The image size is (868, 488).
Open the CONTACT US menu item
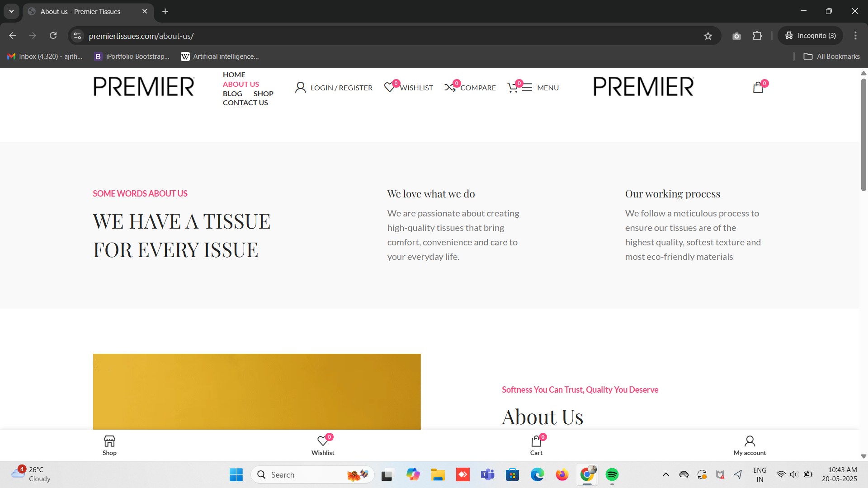click(x=245, y=103)
